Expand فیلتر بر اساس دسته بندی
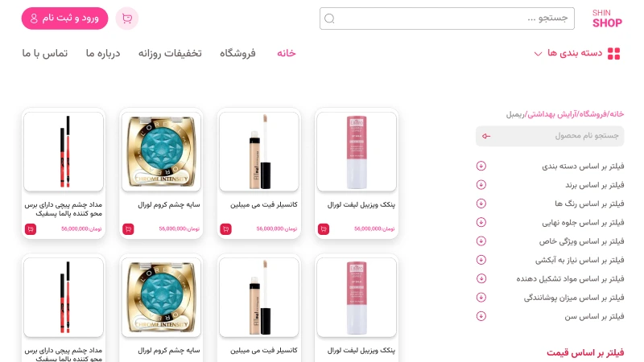Viewport: 644px width, 362px height. coord(481,166)
